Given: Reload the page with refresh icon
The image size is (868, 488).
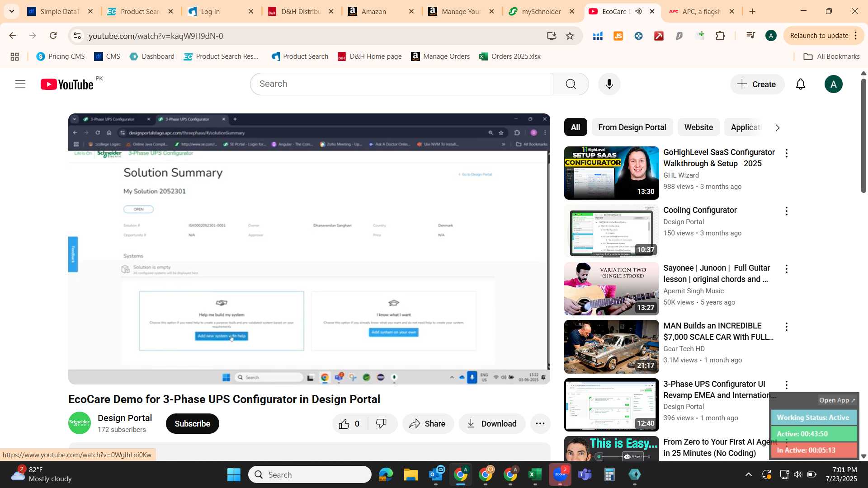Looking at the screenshot, I should tap(53, 36).
